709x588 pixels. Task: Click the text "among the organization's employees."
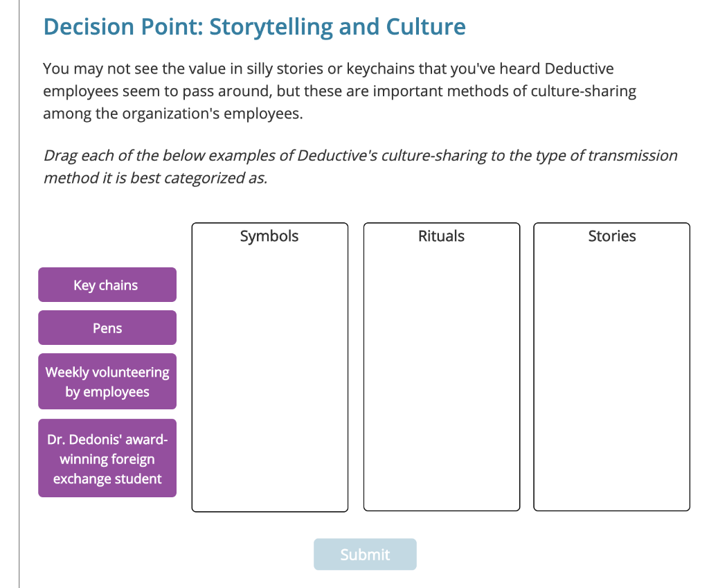click(173, 114)
